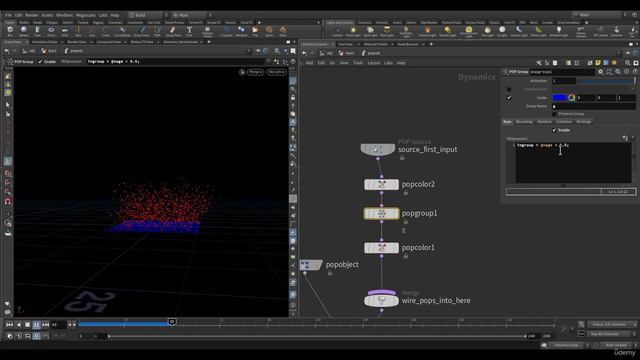
Task: Open the VEXpression options dropdown arrow
Action: pos(633,138)
